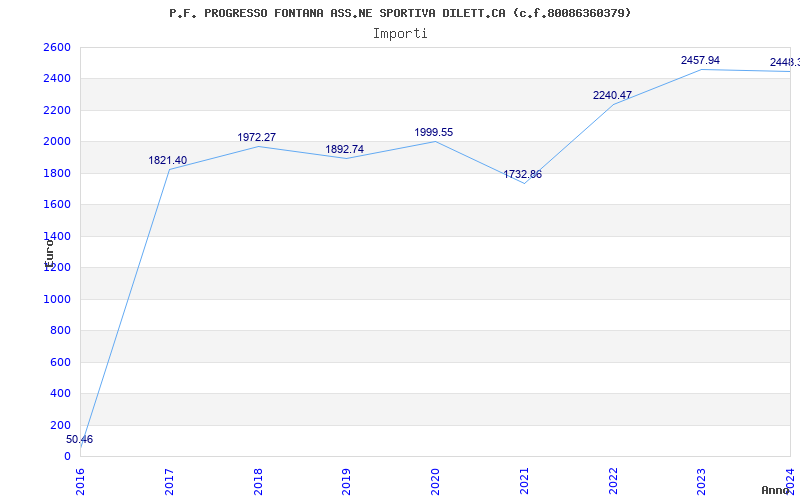This screenshot has height=500, width=800.
Task: Click the 1999.55 peak label for 2020
Action: [434, 133]
